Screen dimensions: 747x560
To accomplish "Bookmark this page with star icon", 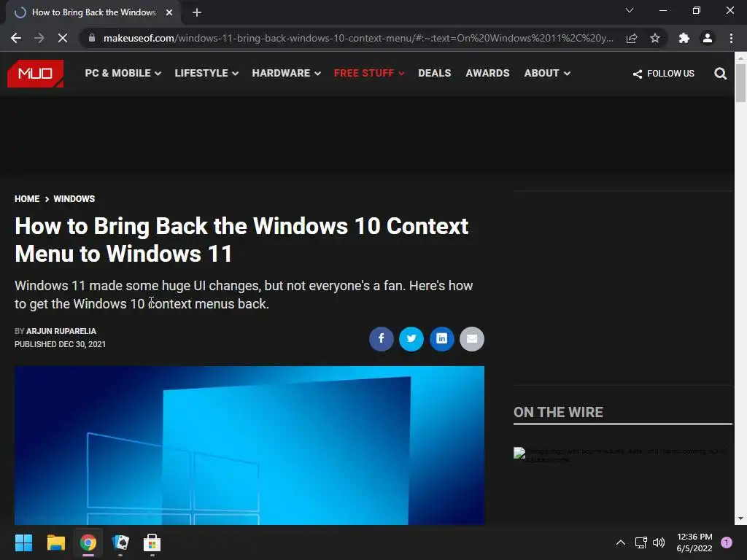I will point(655,38).
